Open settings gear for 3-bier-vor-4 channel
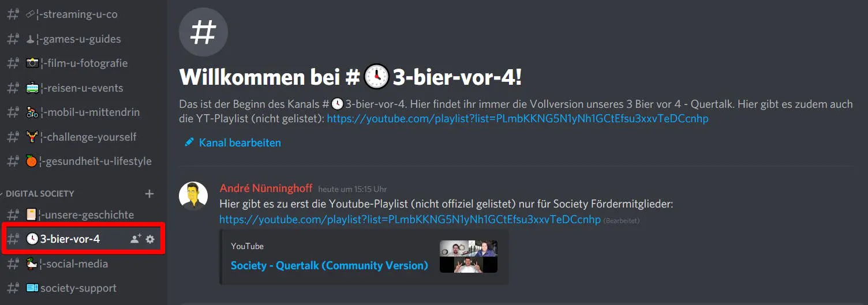The image size is (868, 305). click(150, 239)
